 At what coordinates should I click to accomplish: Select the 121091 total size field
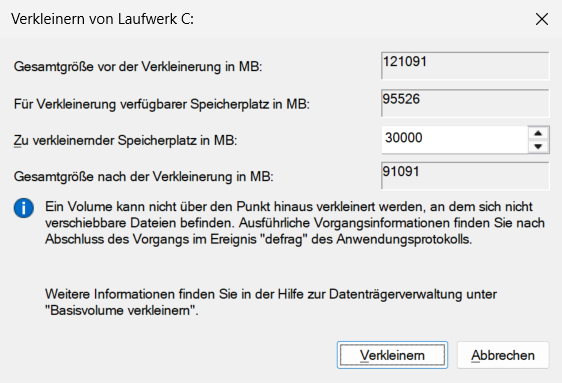(465, 66)
